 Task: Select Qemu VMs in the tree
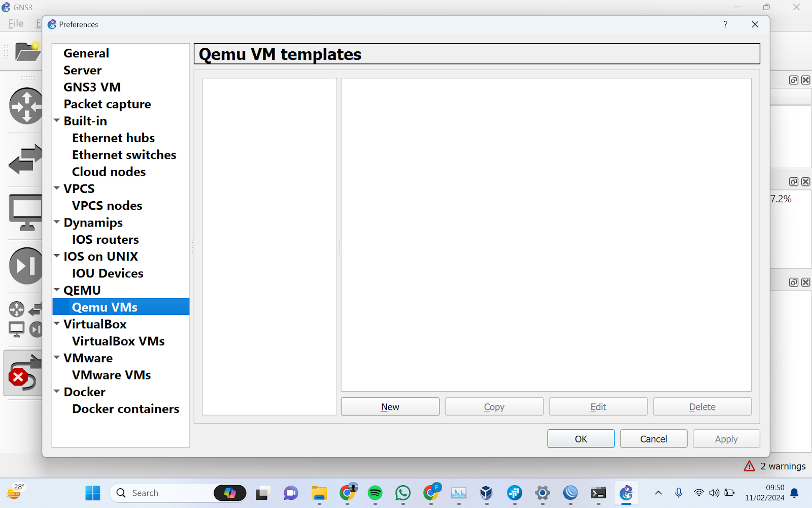click(121, 307)
